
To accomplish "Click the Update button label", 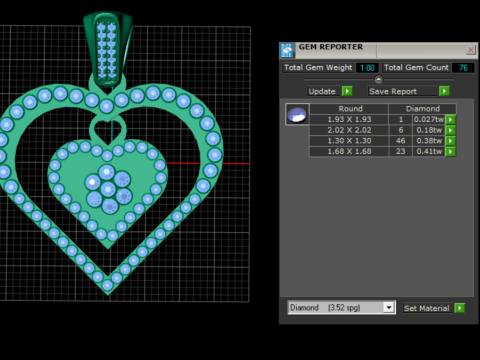I will [322, 91].
